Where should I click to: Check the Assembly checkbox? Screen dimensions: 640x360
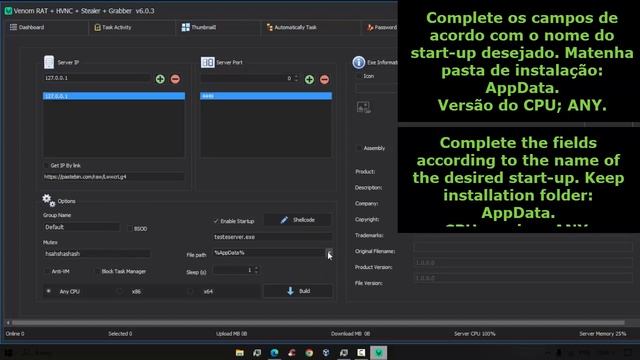tap(359, 148)
